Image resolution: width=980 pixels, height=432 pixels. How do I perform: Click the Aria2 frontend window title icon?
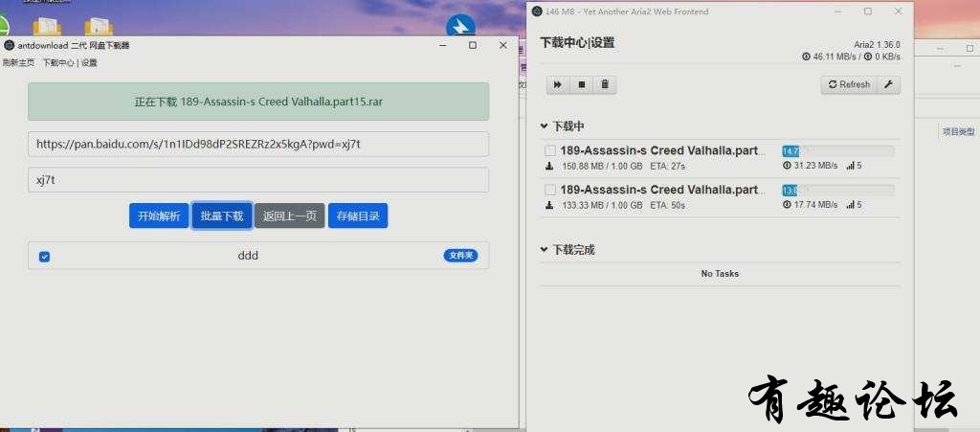click(x=537, y=11)
